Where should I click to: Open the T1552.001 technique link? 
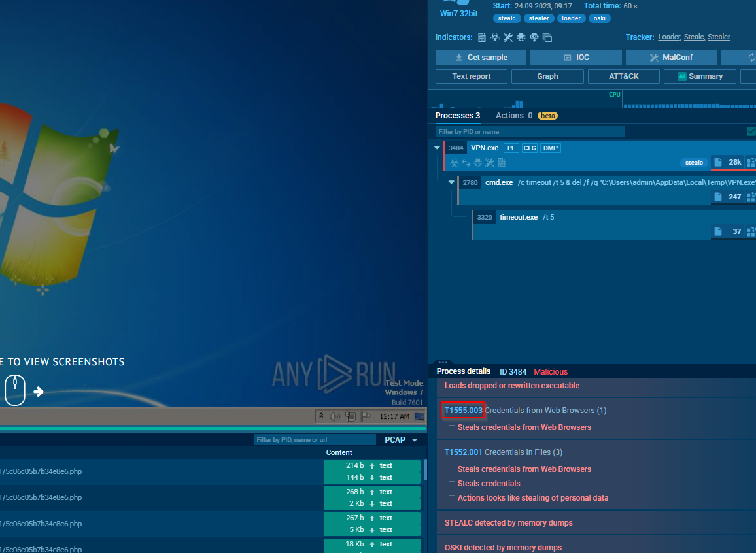[463, 452]
